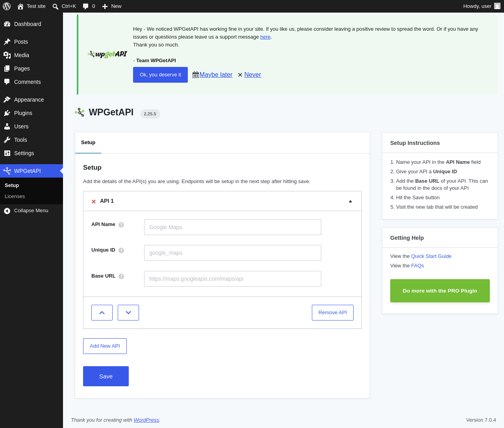This screenshot has height=428, width=504.
Task: Move API up with chevron button
Action: [x=102, y=313]
